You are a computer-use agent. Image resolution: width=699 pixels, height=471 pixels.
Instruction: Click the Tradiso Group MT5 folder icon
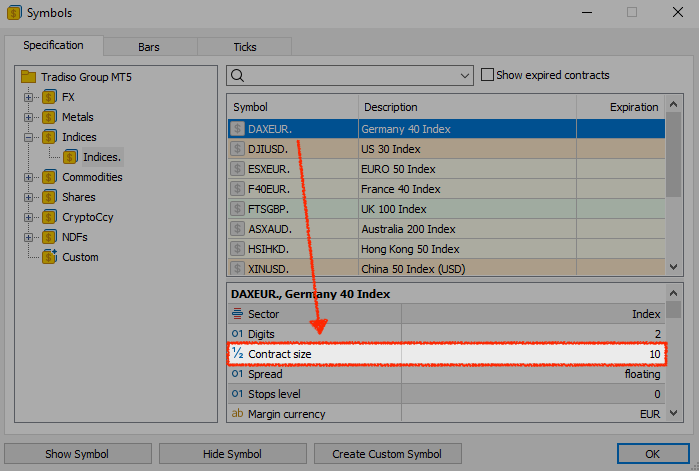click(x=28, y=77)
